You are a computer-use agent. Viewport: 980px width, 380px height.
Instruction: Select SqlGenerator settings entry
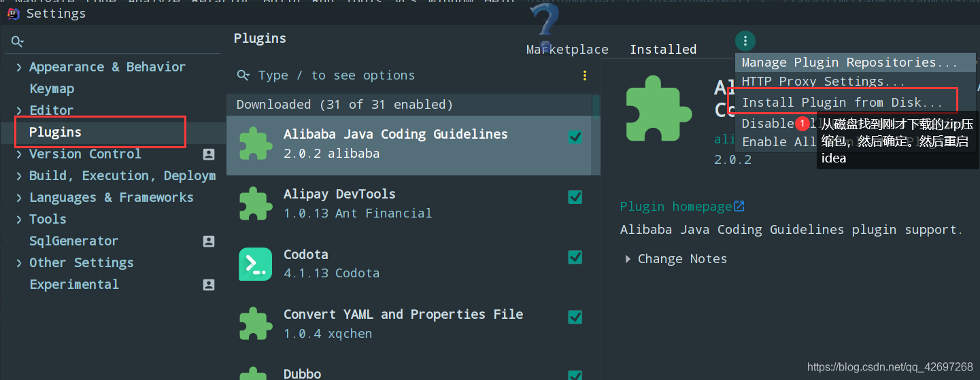[73, 241]
